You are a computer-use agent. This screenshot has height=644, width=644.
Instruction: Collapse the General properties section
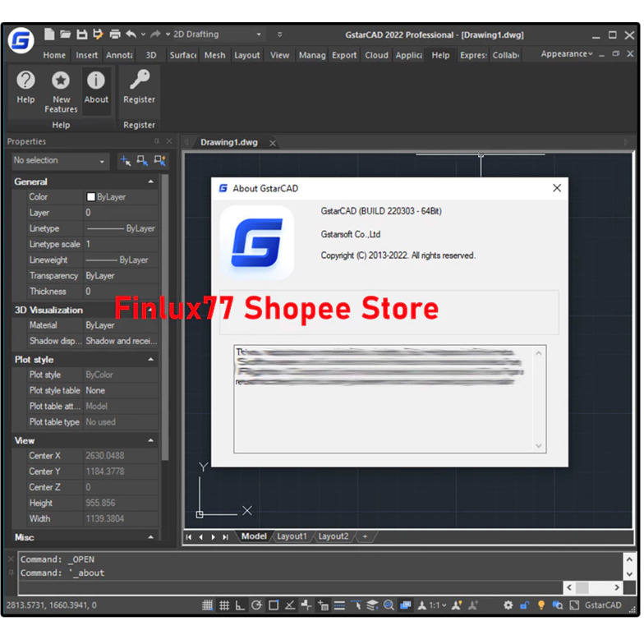click(150, 182)
